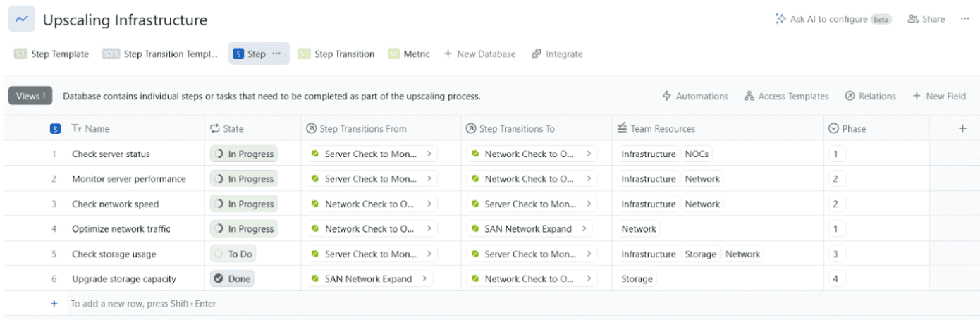Change the To Do state of Check storage usage
980x320 pixels.
click(x=233, y=254)
